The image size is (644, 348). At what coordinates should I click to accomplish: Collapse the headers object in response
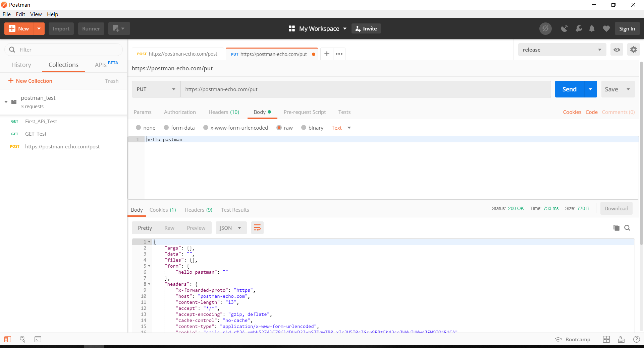tap(149, 284)
